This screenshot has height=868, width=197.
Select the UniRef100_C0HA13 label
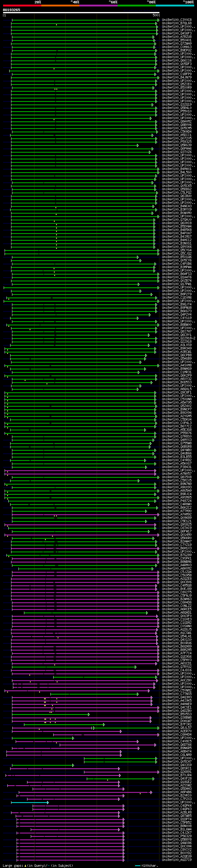pos(177,47)
